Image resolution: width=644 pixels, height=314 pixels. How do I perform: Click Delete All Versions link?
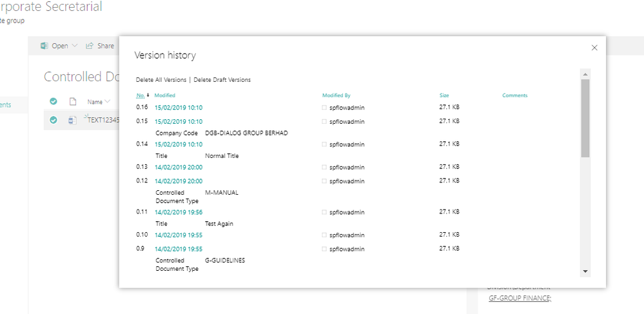click(161, 80)
